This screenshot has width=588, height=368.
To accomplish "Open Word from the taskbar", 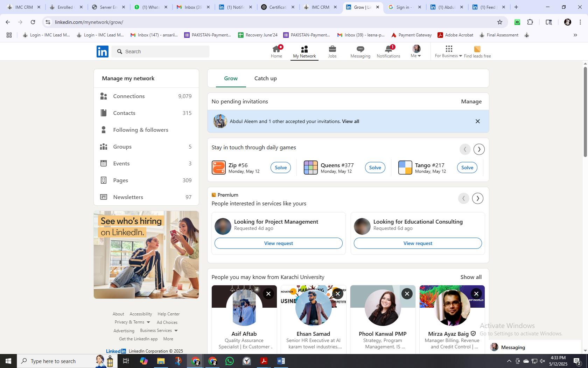I will coord(281,361).
